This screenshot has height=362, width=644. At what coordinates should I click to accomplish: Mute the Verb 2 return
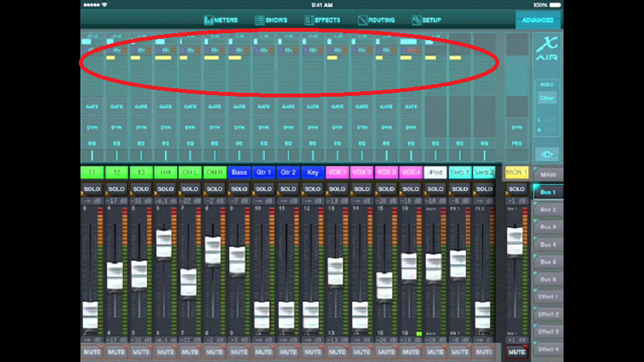coord(485,352)
